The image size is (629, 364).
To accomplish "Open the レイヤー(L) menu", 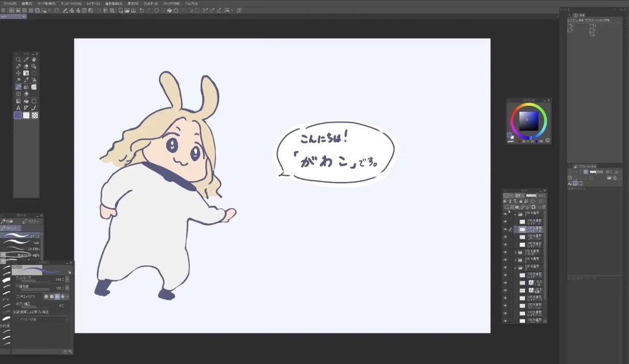I will [x=93, y=4].
